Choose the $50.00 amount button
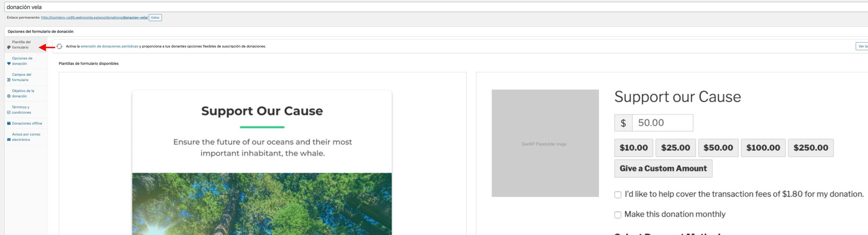This screenshot has width=868, height=235. [718, 148]
